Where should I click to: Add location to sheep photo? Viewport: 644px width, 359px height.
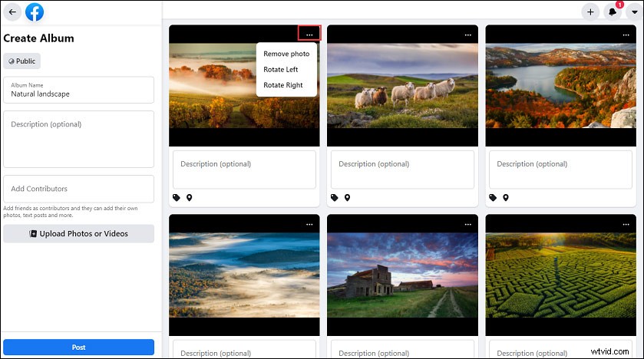tap(348, 198)
